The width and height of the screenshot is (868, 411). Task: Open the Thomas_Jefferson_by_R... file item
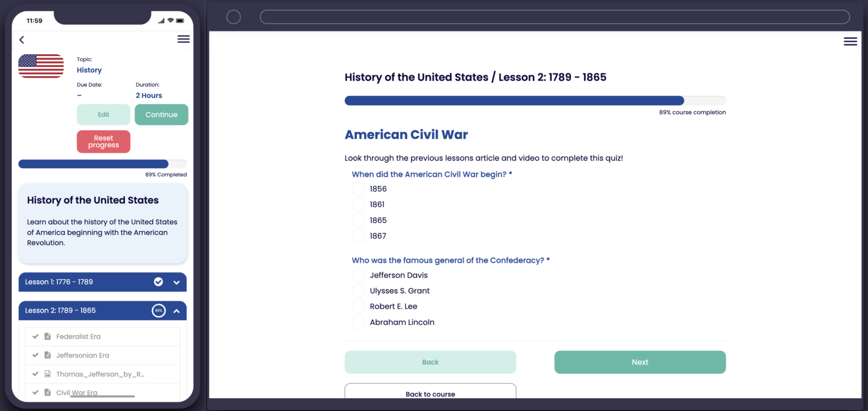[103, 374]
